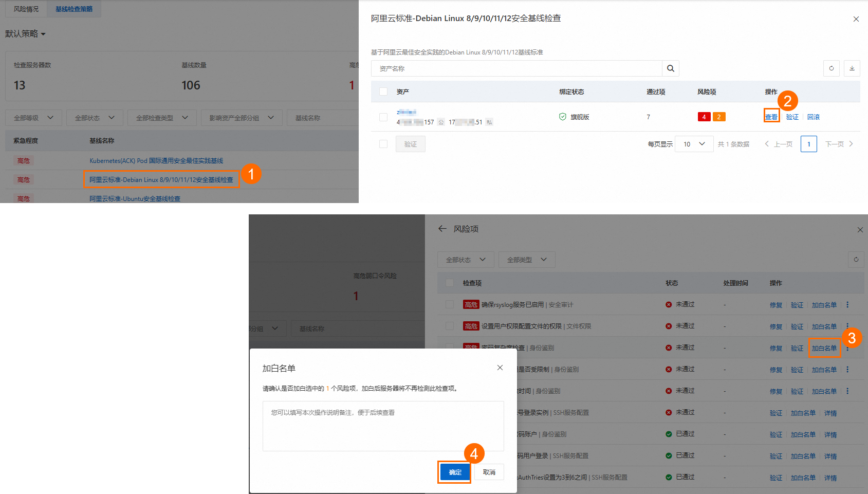The image size is (868, 494).
Task: Click the shield icon next to 旗舰版
Action: 563,117
